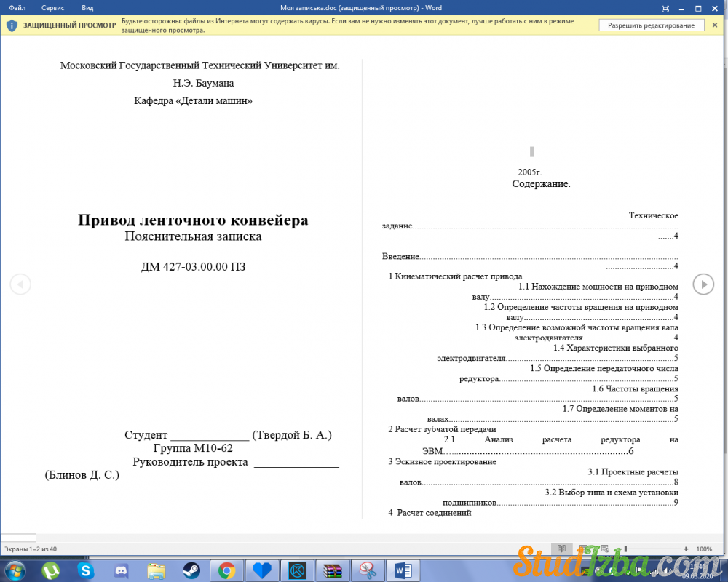The height and width of the screenshot is (582, 728).
Task: Go to the previous screen arrow
Action: click(20, 284)
